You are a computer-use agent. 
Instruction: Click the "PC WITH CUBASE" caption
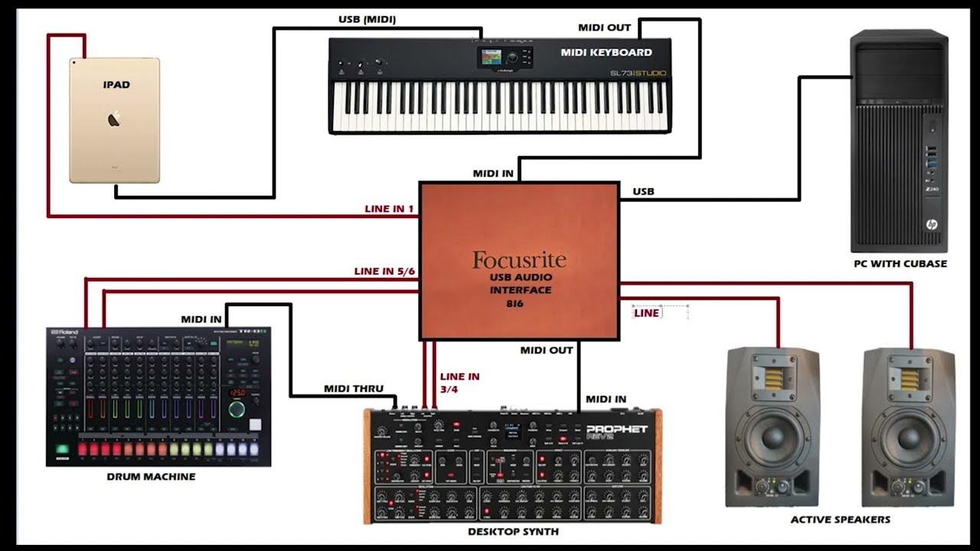coord(900,263)
